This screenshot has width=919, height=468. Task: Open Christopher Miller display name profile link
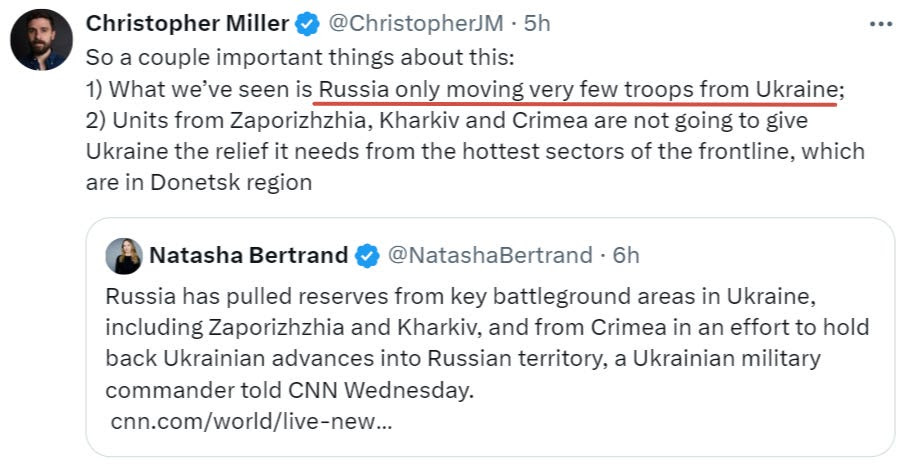[188, 23]
